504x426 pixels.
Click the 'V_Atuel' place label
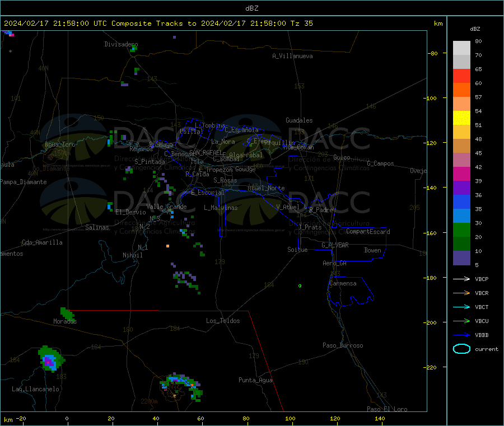pyautogui.click(x=288, y=207)
